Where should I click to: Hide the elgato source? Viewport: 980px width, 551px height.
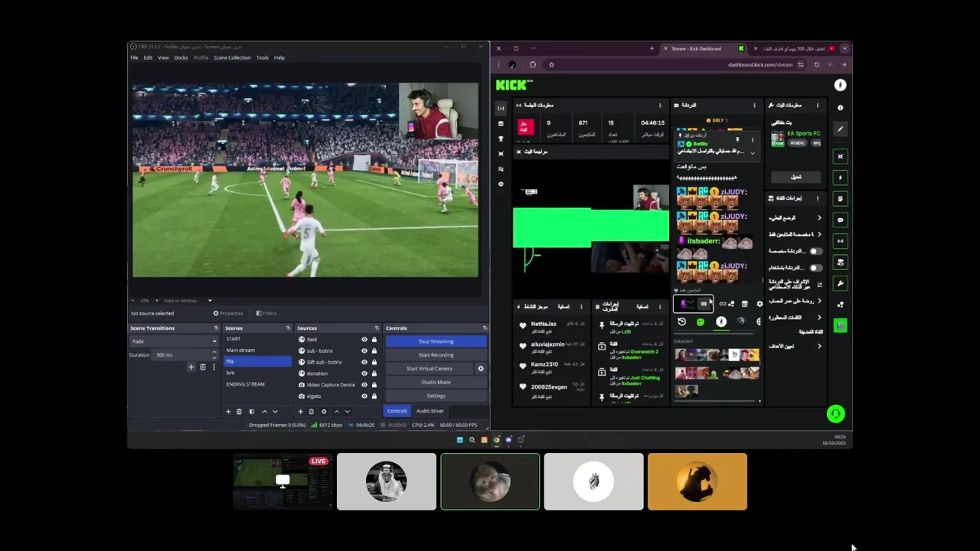pyautogui.click(x=364, y=396)
